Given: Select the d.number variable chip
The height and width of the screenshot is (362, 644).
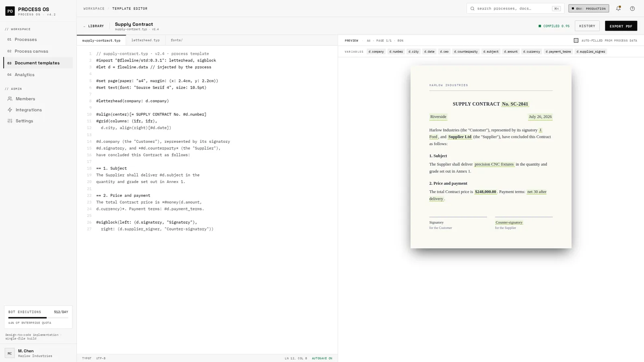Looking at the screenshot, I should pyautogui.click(x=396, y=51).
